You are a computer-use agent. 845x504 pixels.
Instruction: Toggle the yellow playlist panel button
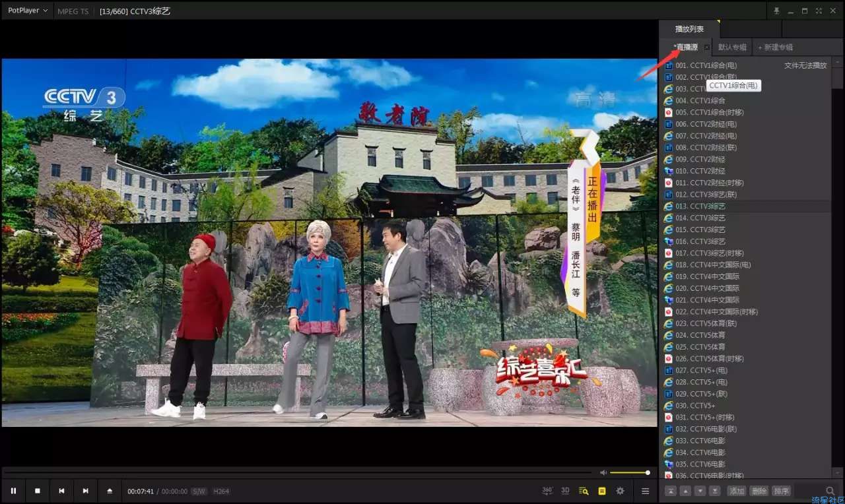[x=602, y=491]
